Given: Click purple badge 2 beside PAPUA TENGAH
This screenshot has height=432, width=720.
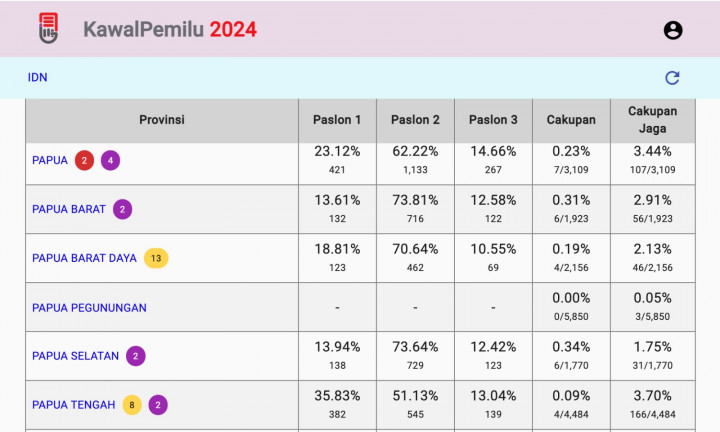Looking at the screenshot, I should point(158,405).
